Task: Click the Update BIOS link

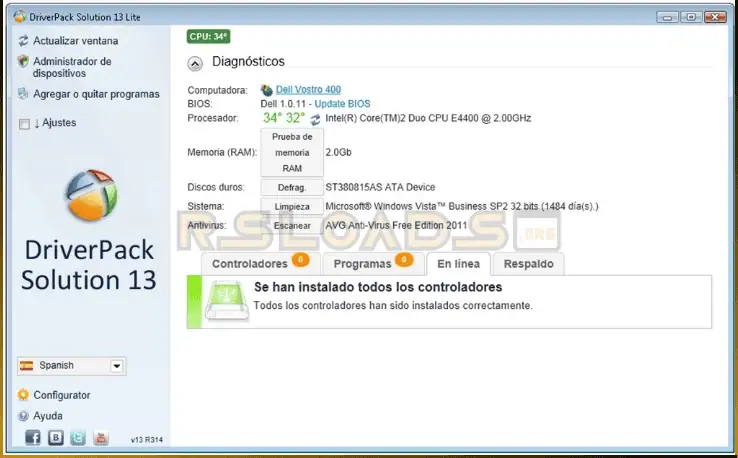Action: 342,104
